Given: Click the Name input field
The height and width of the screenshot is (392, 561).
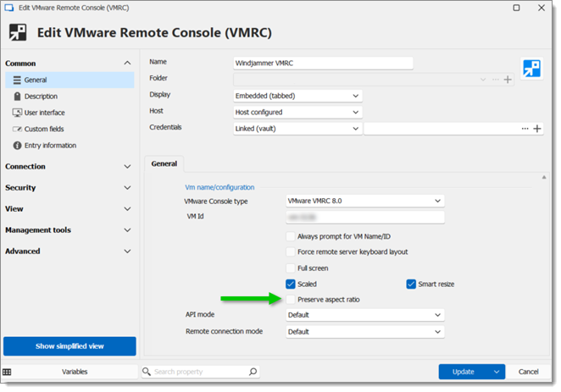Looking at the screenshot, I should [323, 63].
